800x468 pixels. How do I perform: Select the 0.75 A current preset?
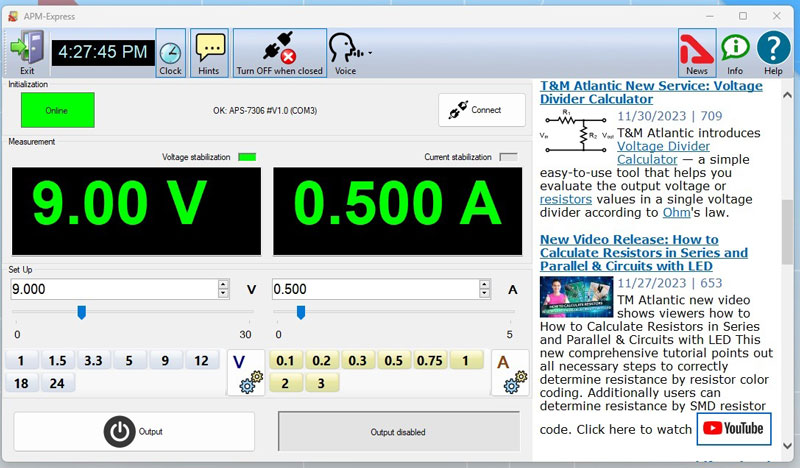430,360
